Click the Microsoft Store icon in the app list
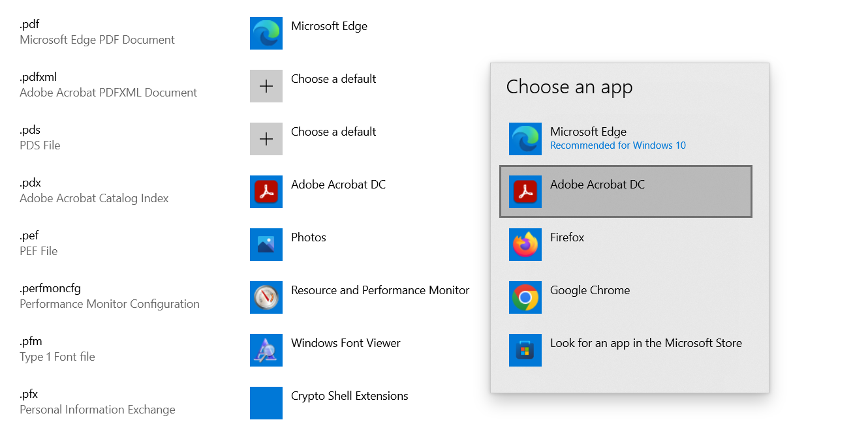Screen dimensions: 868x422 point(525,350)
